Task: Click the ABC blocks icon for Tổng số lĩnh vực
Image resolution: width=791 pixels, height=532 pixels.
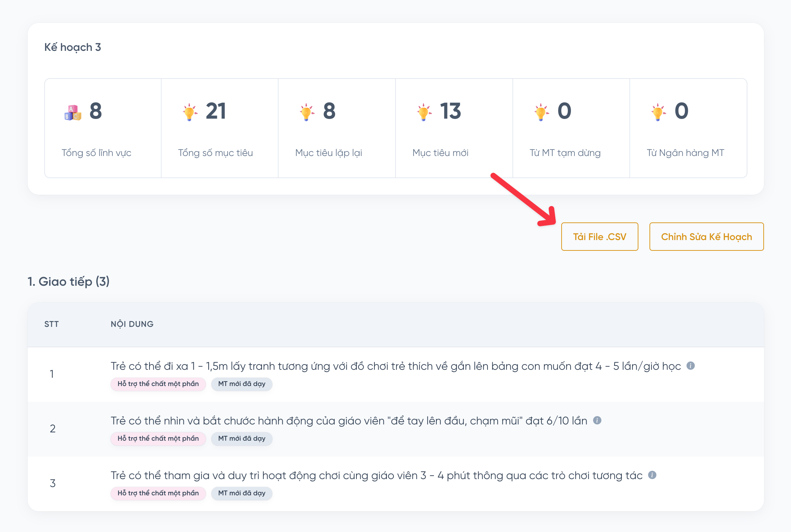Action: [x=73, y=113]
